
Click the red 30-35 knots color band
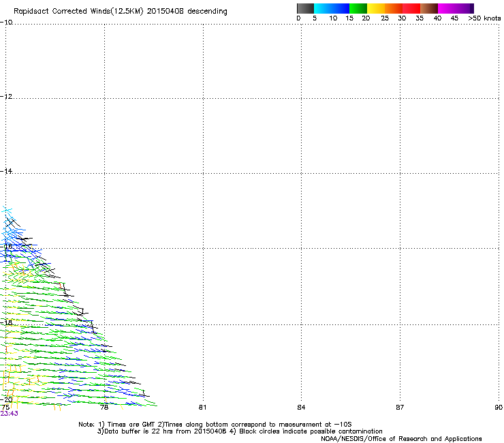click(x=411, y=8)
